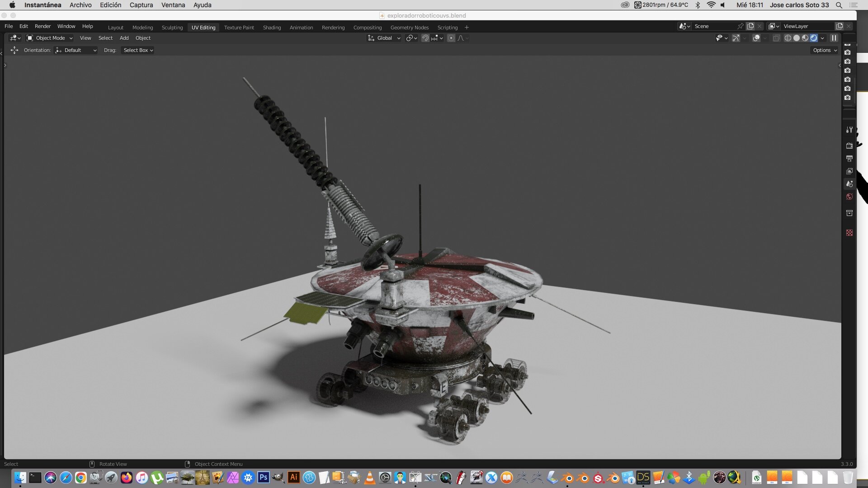Switch to the Shading workspace
The width and height of the screenshot is (868, 488).
click(x=272, y=28)
